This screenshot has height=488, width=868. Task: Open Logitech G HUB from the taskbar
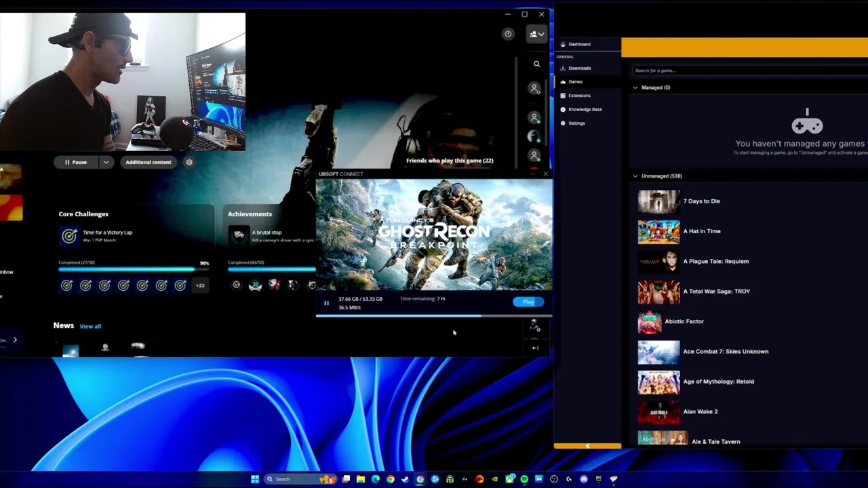(x=569, y=479)
